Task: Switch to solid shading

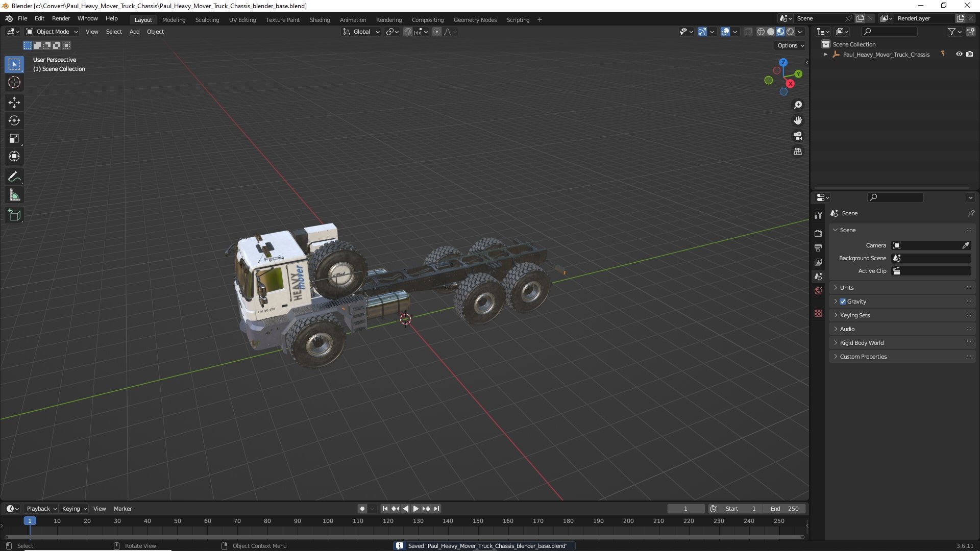Action: (x=771, y=32)
